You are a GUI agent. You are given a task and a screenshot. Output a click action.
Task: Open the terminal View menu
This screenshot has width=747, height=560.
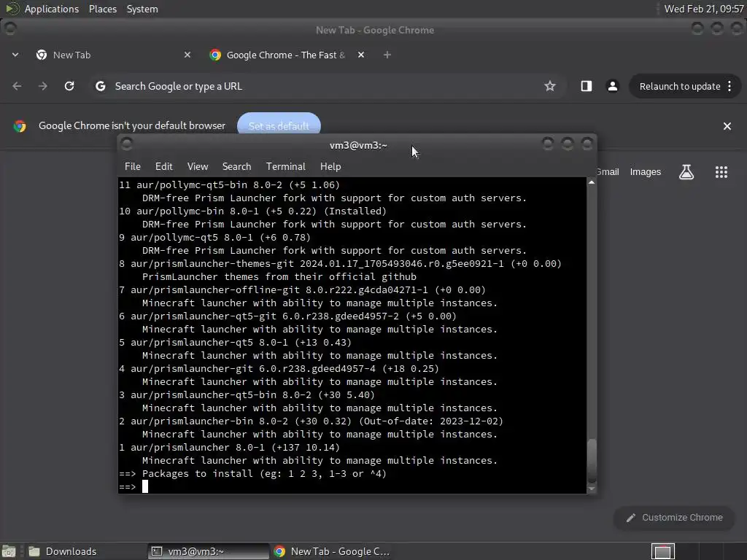point(197,166)
